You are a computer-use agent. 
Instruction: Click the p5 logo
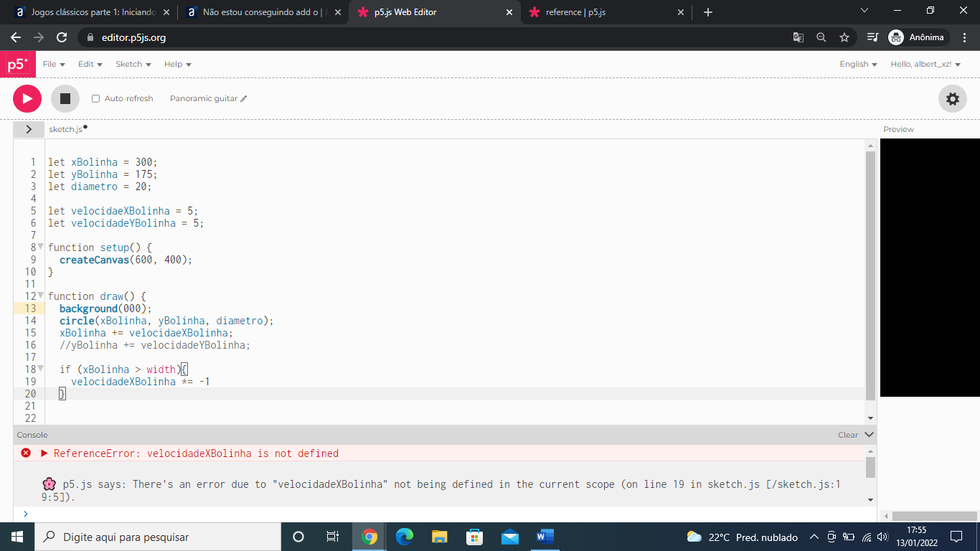[17, 64]
